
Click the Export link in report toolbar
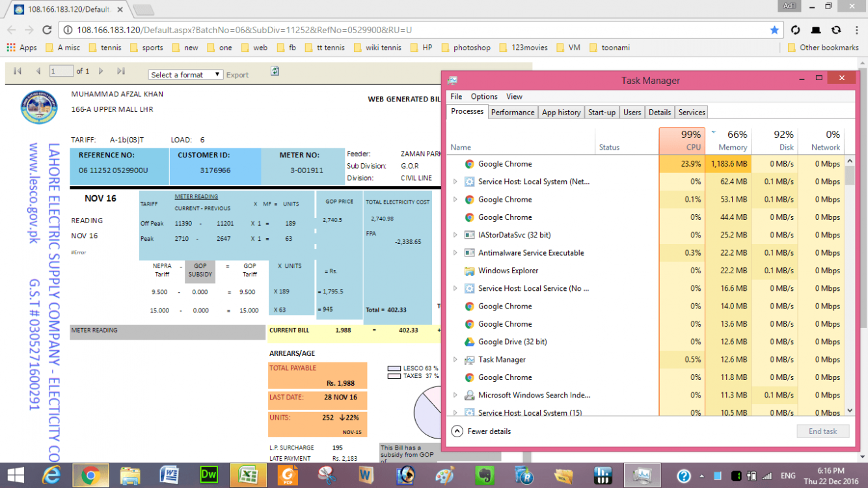tap(237, 75)
